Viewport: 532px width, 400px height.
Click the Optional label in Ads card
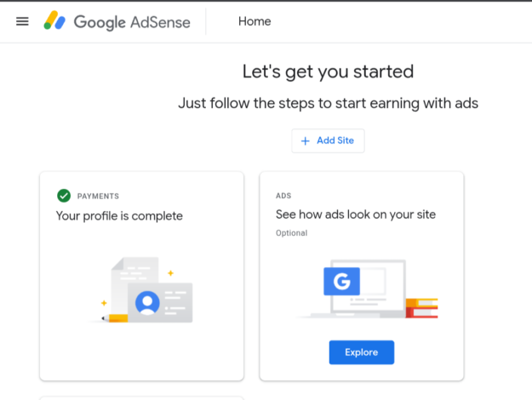(291, 233)
